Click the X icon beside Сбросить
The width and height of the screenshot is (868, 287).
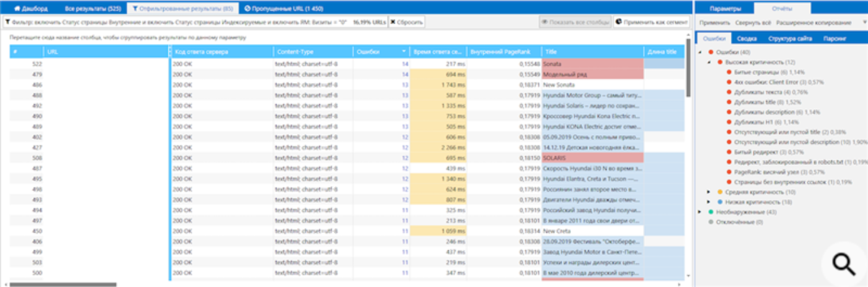(392, 22)
